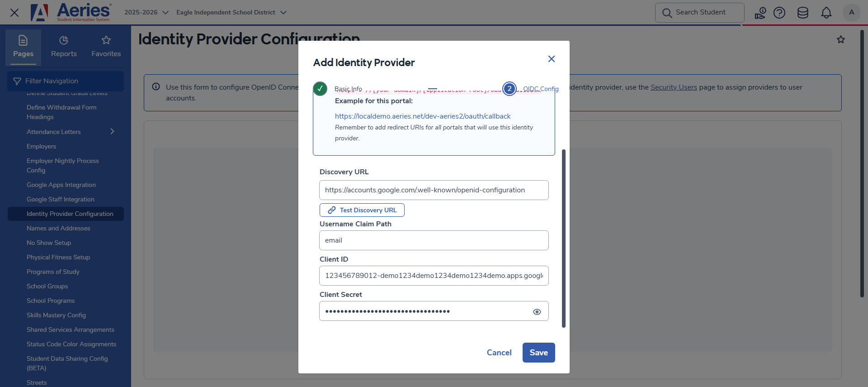The width and height of the screenshot is (868, 387).
Task: Click the Filter Navigation funnel icon
Action: pyautogui.click(x=17, y=81)
